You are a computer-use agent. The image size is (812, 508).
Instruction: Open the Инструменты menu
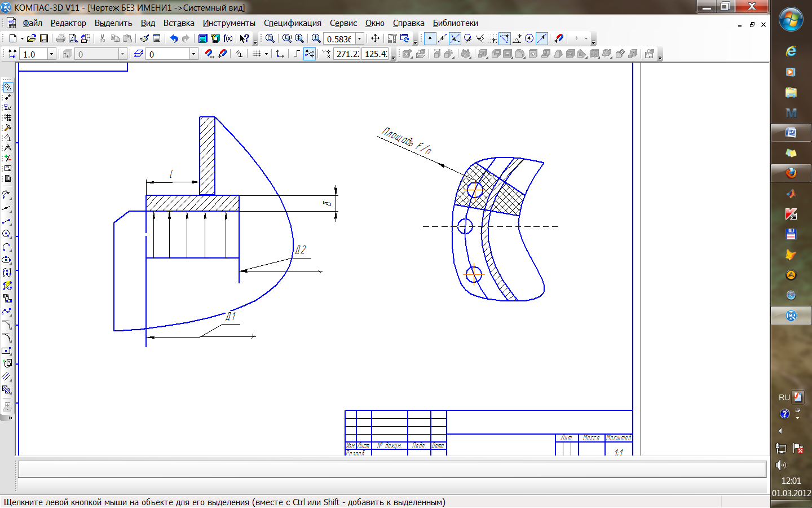(x=229, y=23)
